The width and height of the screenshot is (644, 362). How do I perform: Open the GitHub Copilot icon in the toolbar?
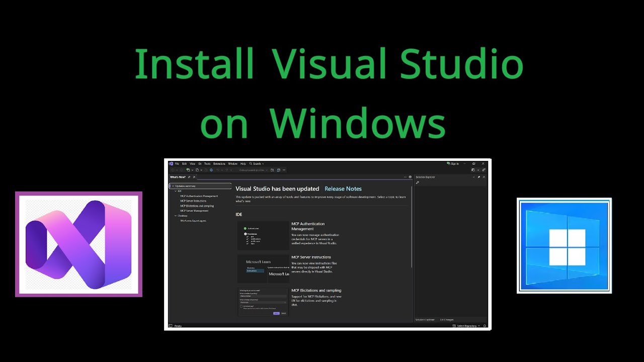point(474,170)
